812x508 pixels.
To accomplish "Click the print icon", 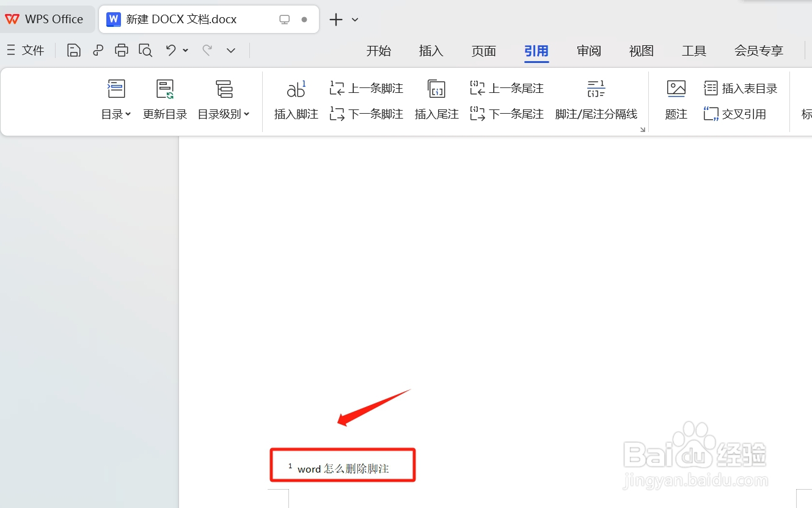I will point(122,50).
